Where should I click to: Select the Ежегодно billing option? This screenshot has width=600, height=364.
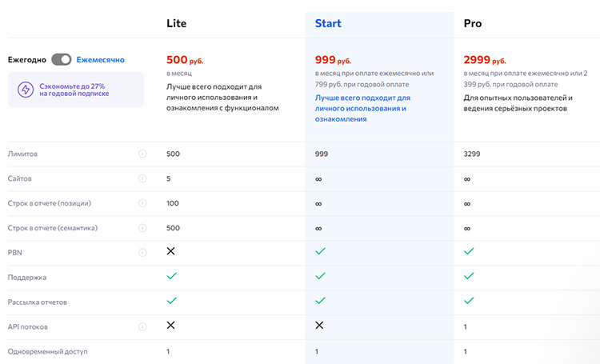[27, 59]
